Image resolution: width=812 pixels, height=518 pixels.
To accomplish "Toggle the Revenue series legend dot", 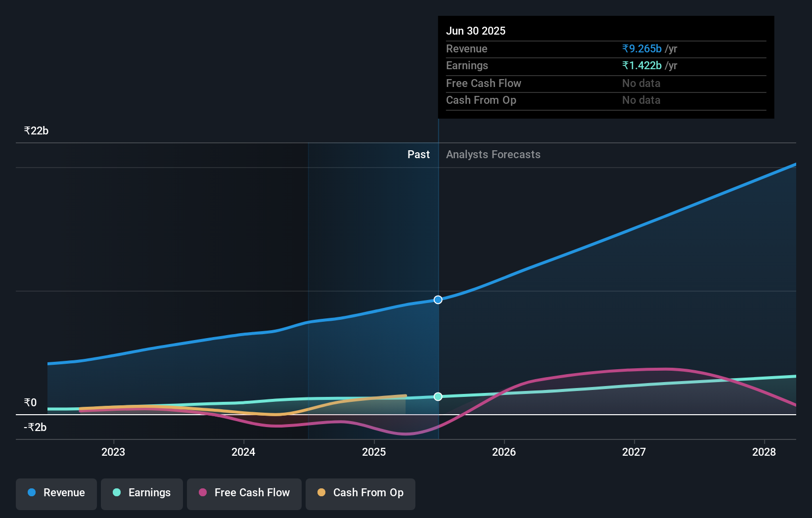I will (x=32, y=493).
